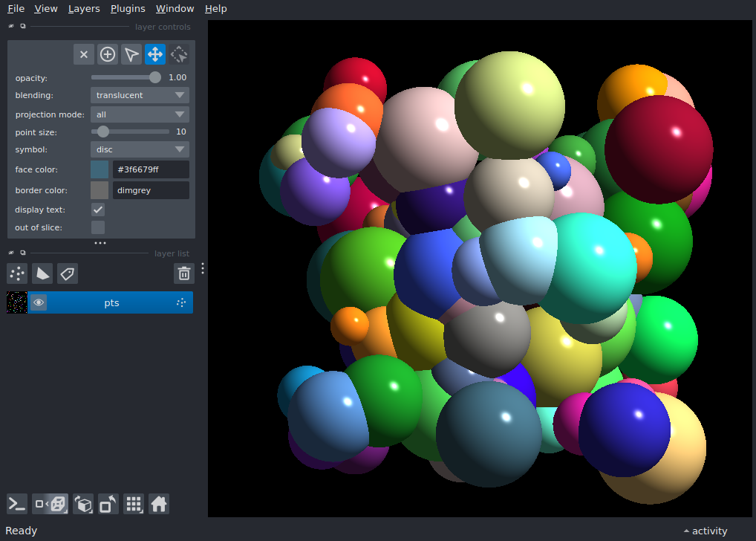Image resolution: width=756 pixels, height=541 pixels.
Task: Reset view with the home button
Action: pyautogui.click(x=159, y=504)
